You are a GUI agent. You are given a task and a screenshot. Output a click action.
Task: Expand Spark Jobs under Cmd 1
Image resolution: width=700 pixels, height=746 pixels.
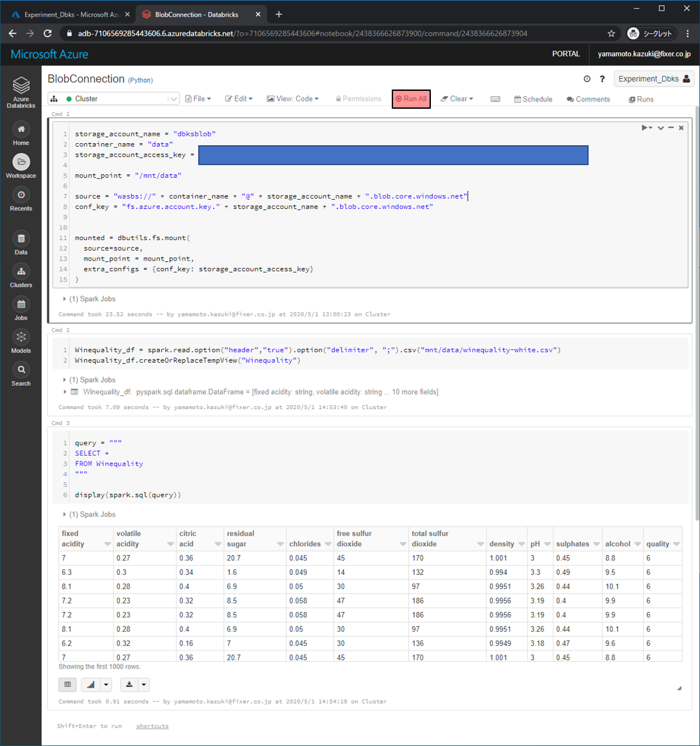tap(64, 299)
